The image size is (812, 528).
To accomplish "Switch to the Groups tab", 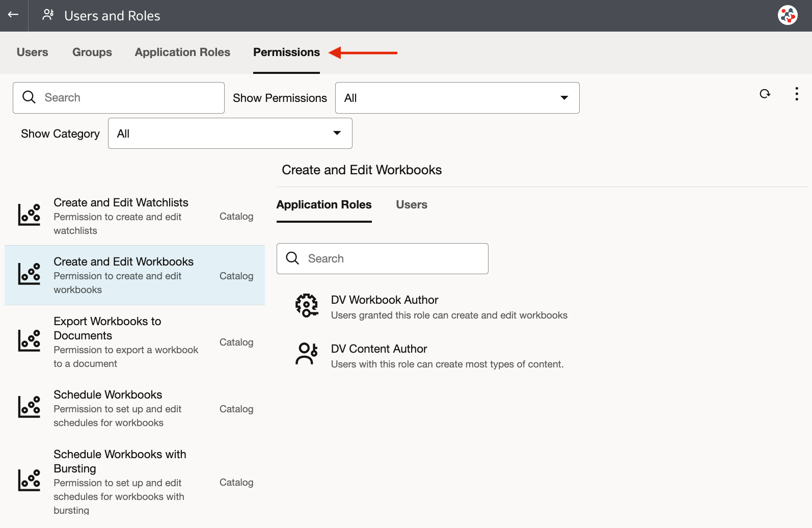I will pyautogui.click(x=92, y=52).
